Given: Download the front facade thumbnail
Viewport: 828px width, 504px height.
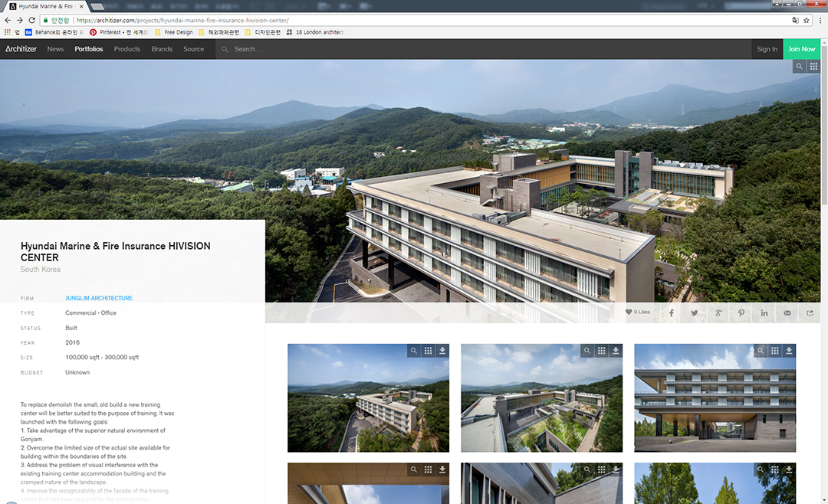Looking at the screenshot, I should [x=789, y=350].
